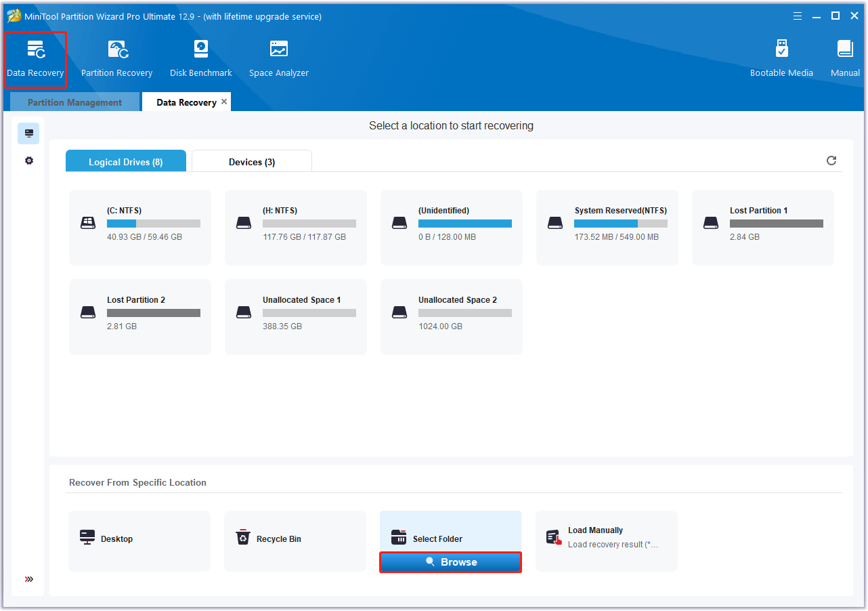This screenshot has width=868, height=611.
Task: Launch Partition Recovery from the toolbar
Action: click(x=116, y=59)
